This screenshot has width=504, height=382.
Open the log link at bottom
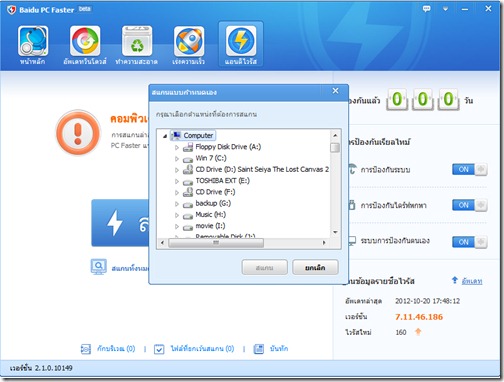(279, 349)
